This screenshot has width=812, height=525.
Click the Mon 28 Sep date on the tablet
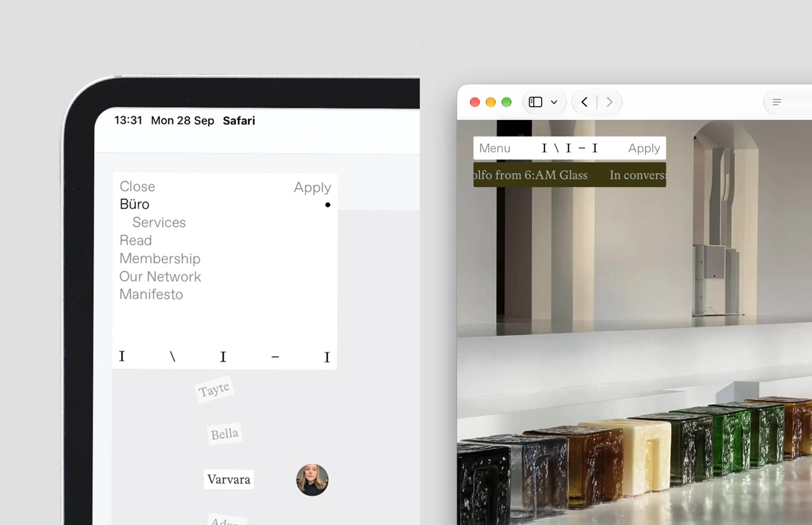pyautogui.click(x=182, y=121)
